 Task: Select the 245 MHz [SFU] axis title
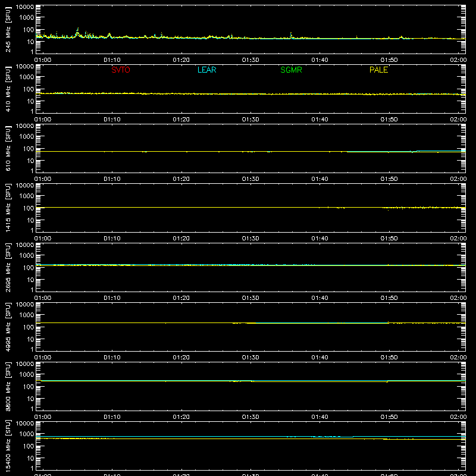tap(8, 30)
